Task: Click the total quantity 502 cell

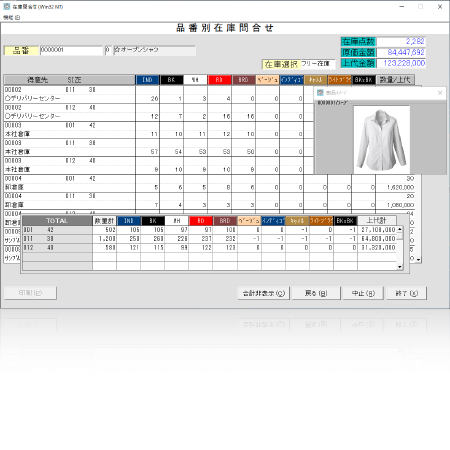Action: [105, 230]
